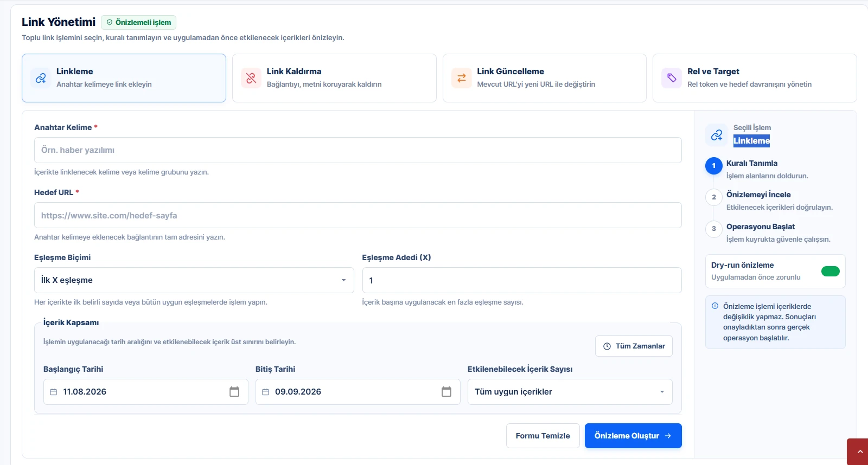
Task: Open the Eşleşme Biçimi dropdown
Action: [194, 280]
